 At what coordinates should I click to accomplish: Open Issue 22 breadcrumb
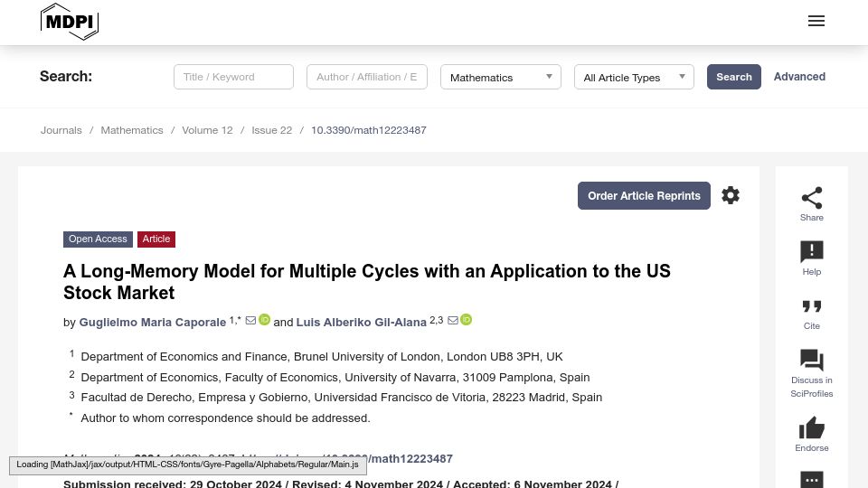tap(272, 130)
